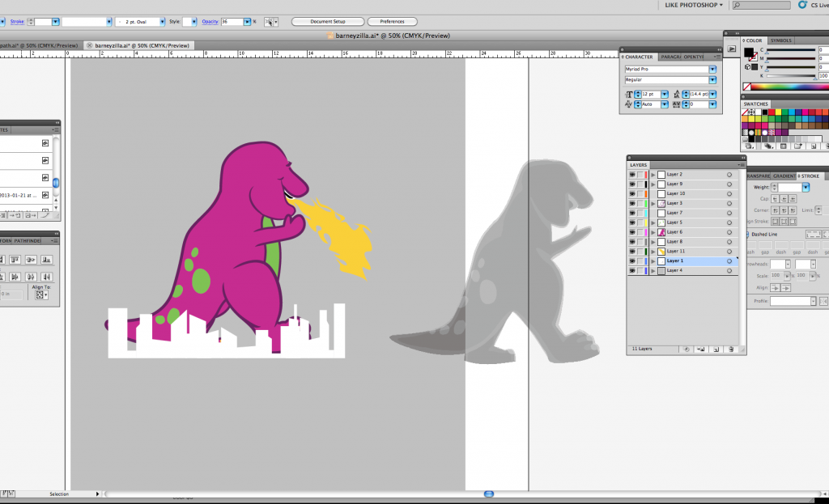The width and height of the screenshot is (829, 504).
Task: Open the Align To dropdown
Action: [x=41, y=294]
